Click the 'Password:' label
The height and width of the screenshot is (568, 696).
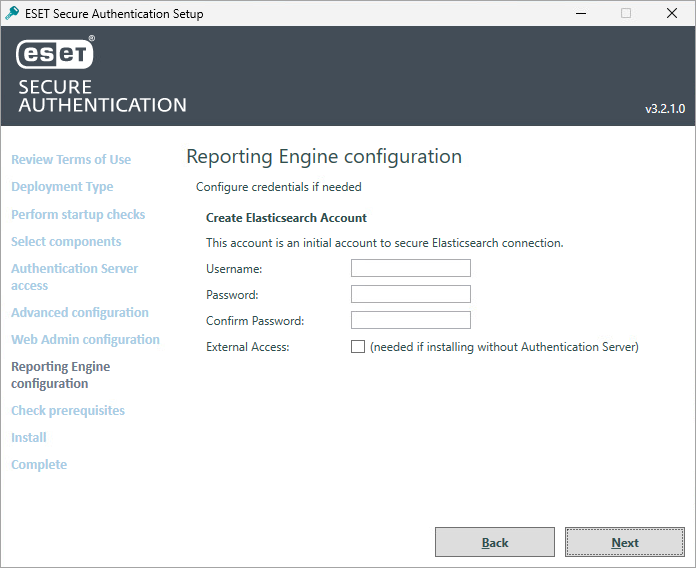click(232, 295)
